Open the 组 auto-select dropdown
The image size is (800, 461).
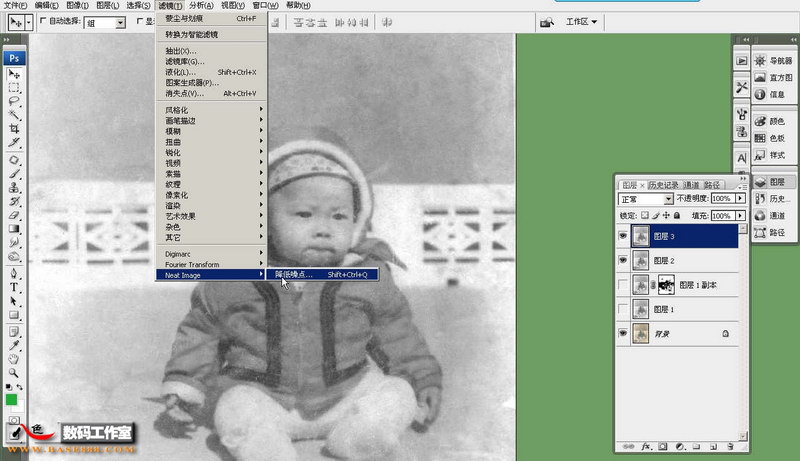pos(105,22)
